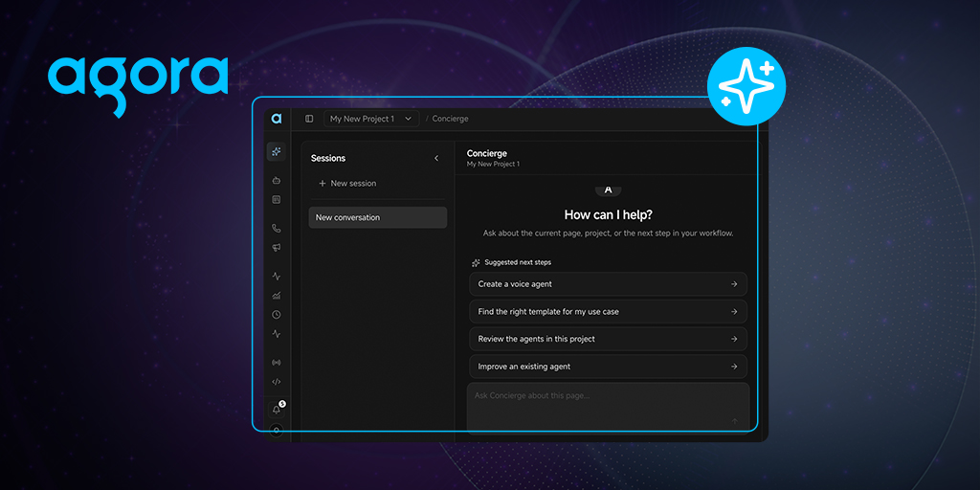
Task: Open the code brackets icon in sidebar
Action: point(277,381)
